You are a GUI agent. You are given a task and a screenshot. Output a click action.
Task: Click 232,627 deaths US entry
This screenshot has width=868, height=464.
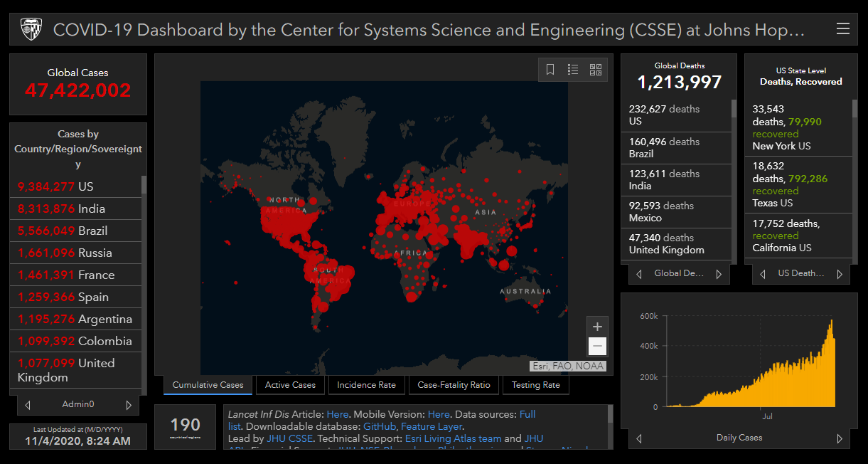[676, 115]
